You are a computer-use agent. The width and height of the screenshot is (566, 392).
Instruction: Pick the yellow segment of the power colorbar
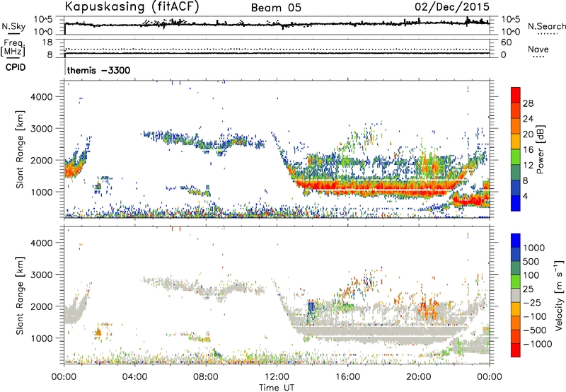pyautogui.click(x=516, y=141)
